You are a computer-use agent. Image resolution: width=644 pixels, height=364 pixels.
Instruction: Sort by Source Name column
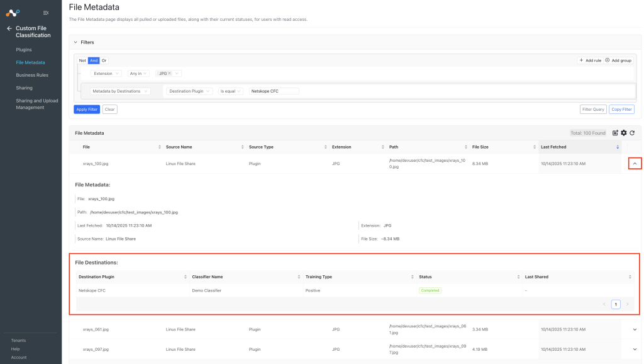242,147
